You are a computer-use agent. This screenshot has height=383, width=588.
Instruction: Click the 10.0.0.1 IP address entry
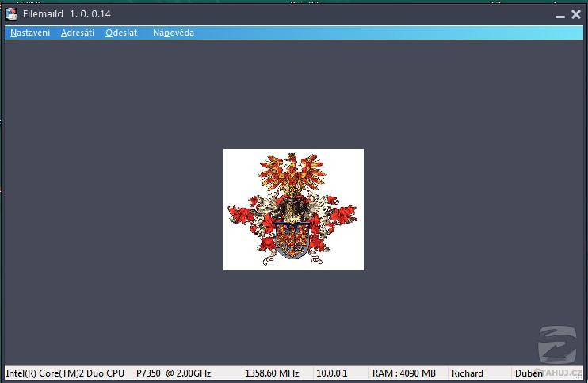[x=332, y=373]
